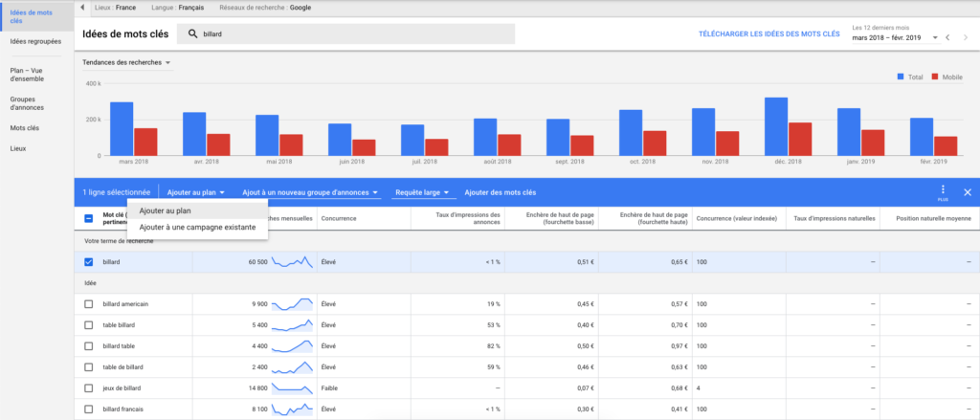Open Ajout à un nouveau groupe d'annonces dropdown
The image size is (980, 420).
click(311, 192)
